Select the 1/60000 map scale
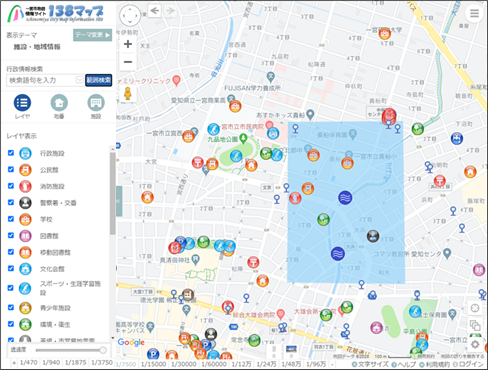 tap(214, 364)
